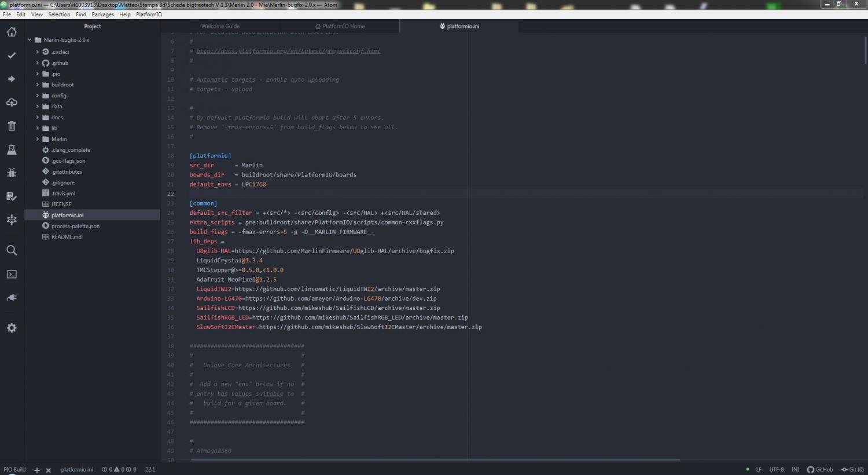The height and width of the screenshot is (475, 868).
Task: Click the Run other target checklist icon
Action: pos(12,196)
